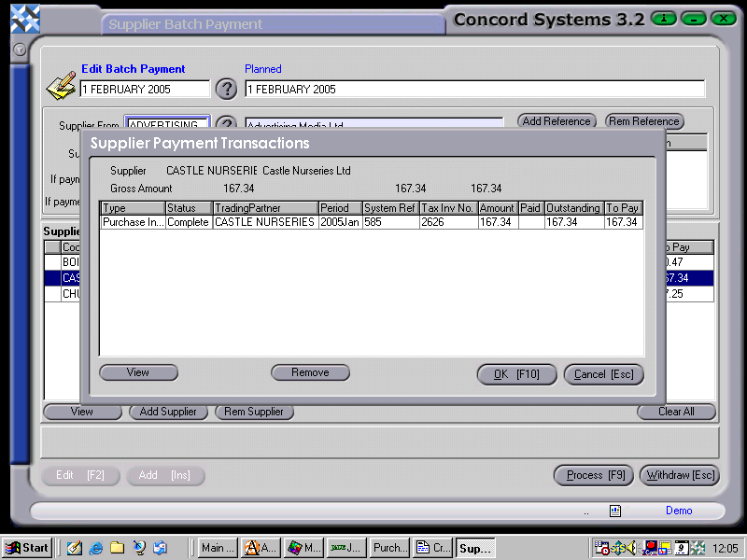Click the help question mark beside the date field
Screen dimensions: 747x560
227,90
